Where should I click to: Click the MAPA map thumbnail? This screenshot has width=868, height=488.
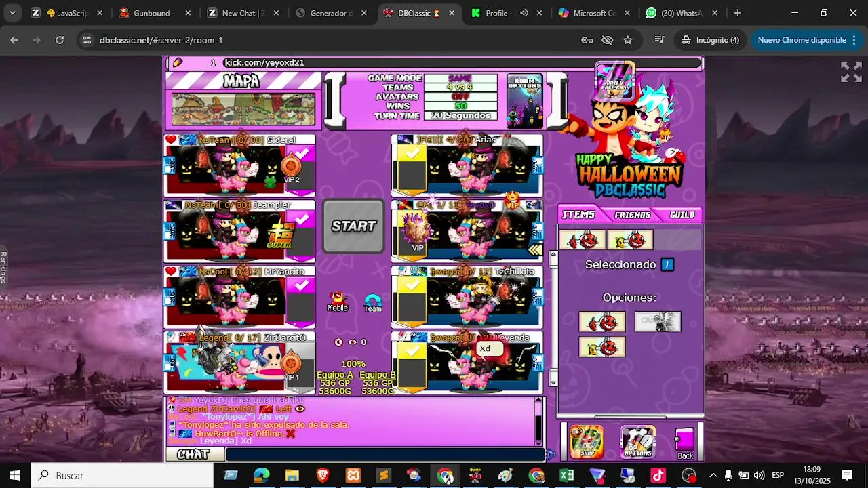243,108
